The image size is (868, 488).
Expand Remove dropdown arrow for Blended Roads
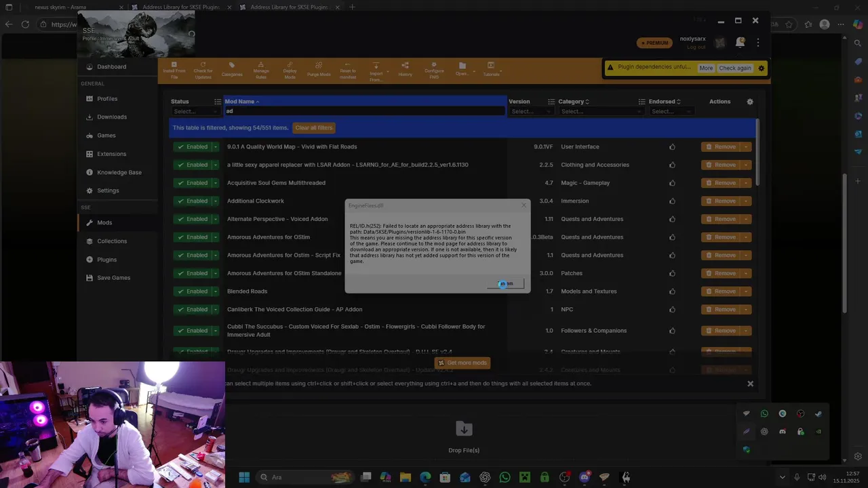tap(746, 291)
